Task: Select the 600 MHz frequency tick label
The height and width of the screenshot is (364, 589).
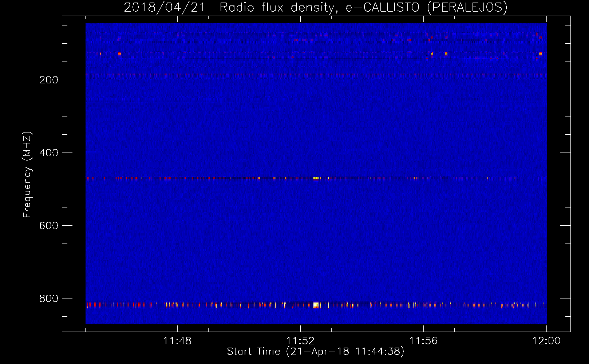Action: (49, 226)
